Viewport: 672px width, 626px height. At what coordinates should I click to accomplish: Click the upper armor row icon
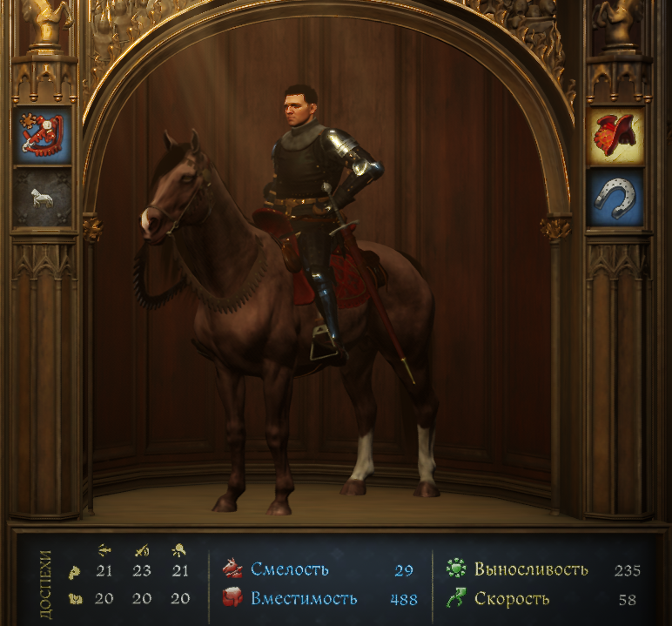click(75, 572)
